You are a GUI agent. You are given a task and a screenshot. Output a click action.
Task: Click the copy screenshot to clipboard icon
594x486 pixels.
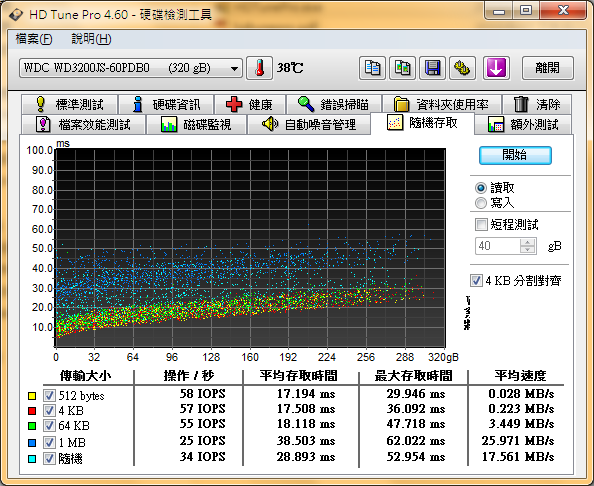coord(402,68)
